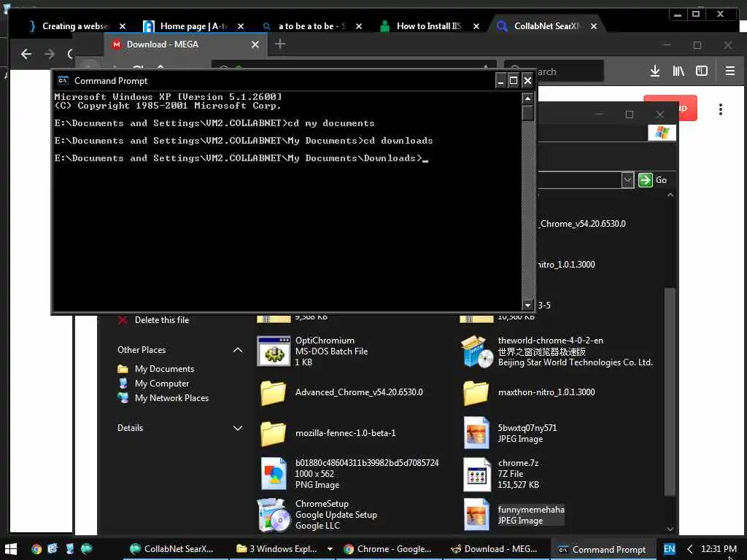Image resolution: width=747 pixels, height=560 pixels.
Task: Switch to How to Install IIS tab
Action: (x=430, y=26)
